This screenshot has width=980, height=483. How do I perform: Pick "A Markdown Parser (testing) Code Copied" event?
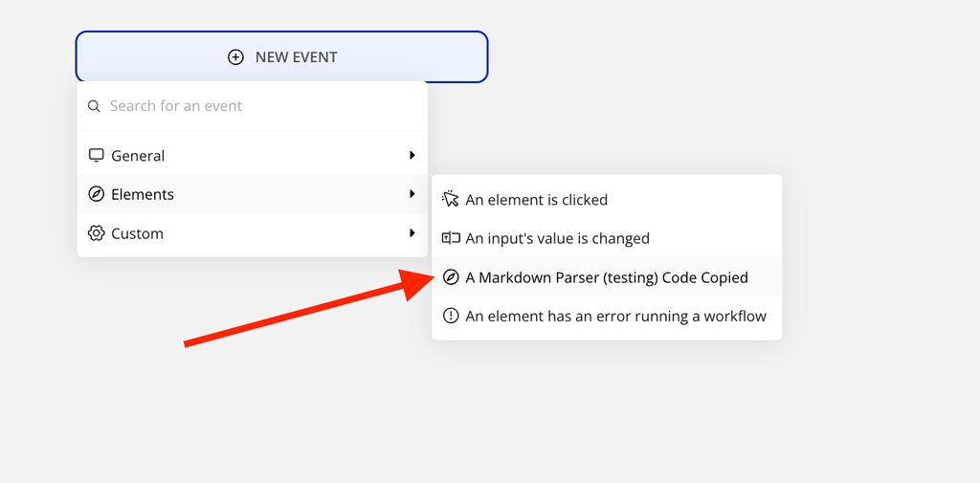coord(607,277)
